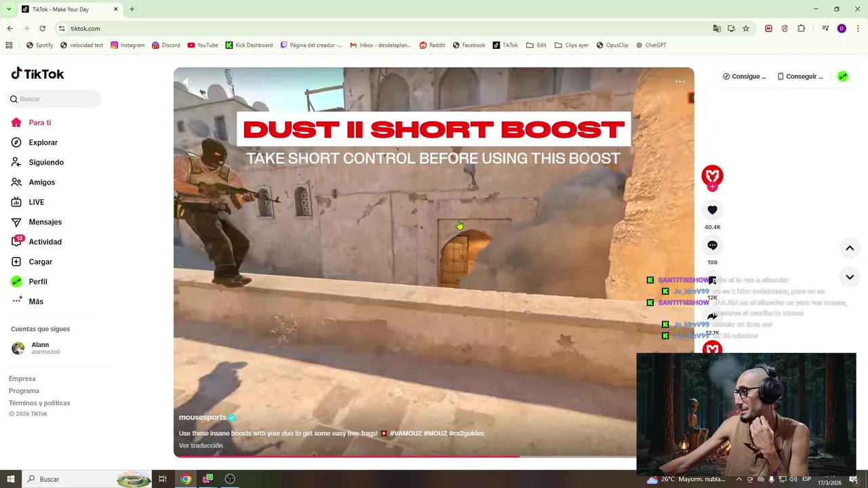The image size is (868, 488).
Task: Open the mousesports username on the video
Action: (203, 418)
